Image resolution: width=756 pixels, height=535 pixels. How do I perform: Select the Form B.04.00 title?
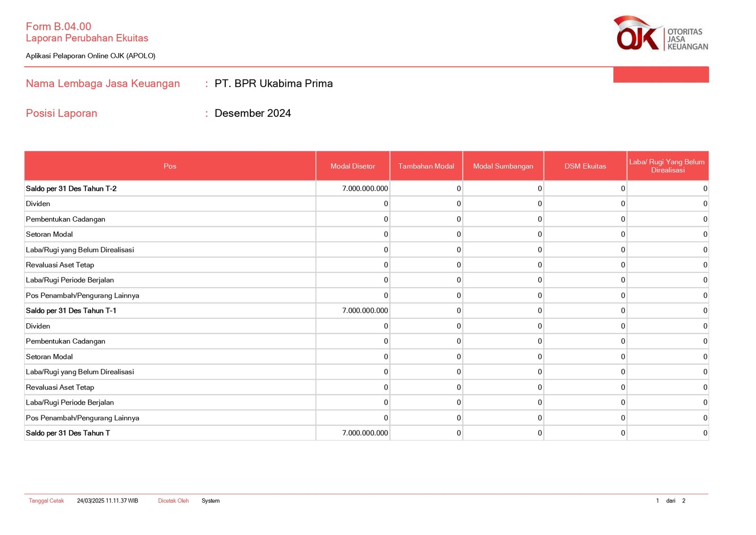59,26
